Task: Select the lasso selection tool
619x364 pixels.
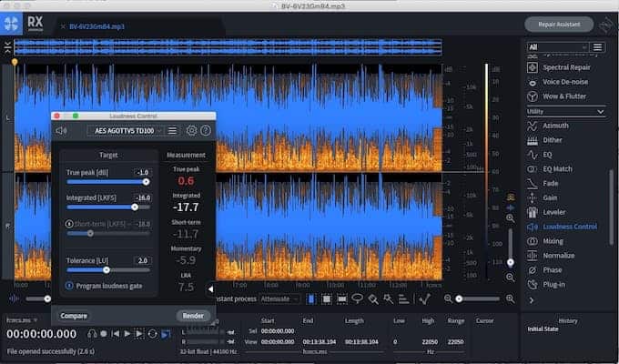Action: tap(357, 298)
